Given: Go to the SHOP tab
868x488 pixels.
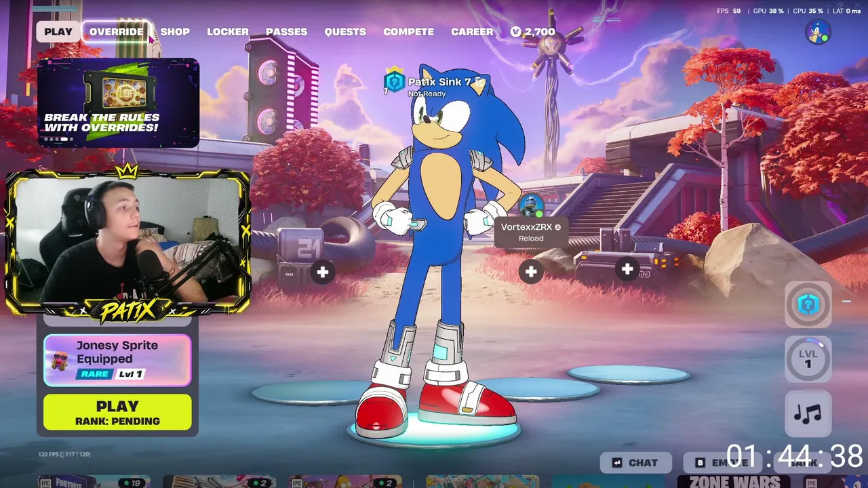Looking at the screenshot, I should click(x=175, y=32).
